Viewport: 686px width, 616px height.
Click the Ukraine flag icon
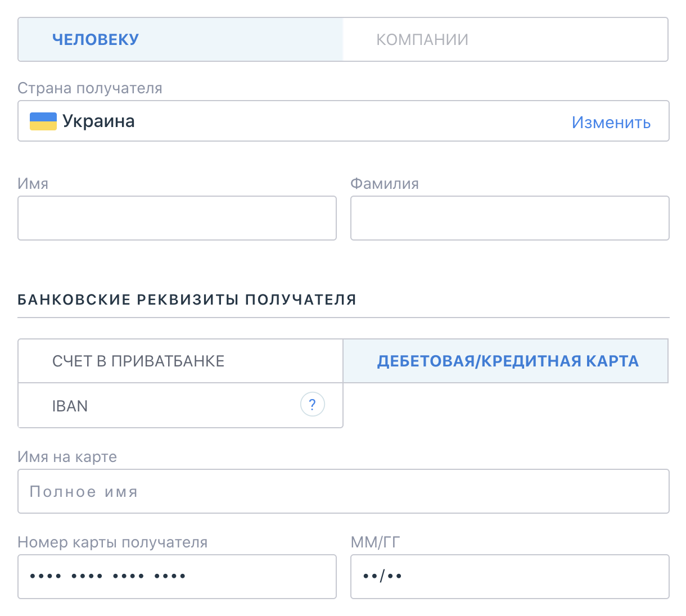(x=43, y=121)
